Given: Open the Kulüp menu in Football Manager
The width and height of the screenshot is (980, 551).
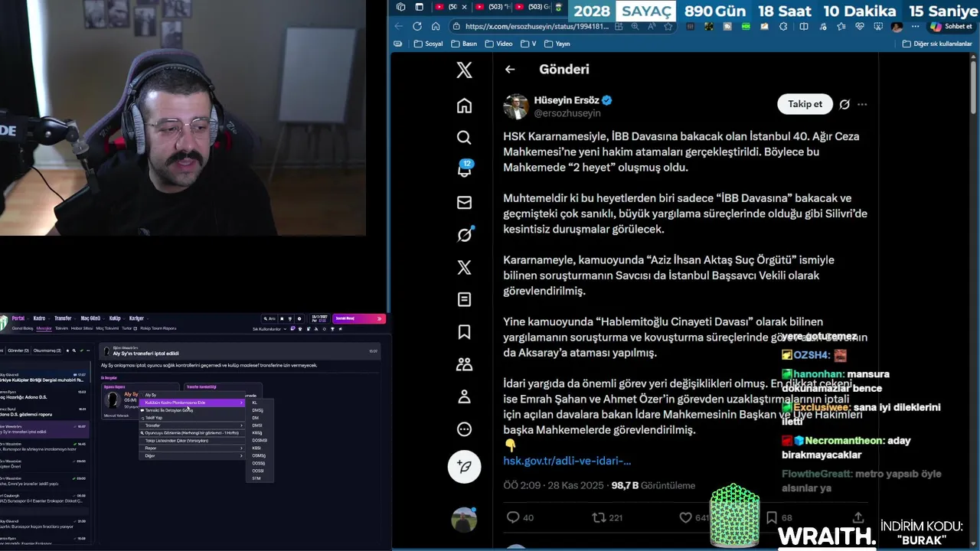Looking at the screenshot, I should pos(115,318).
